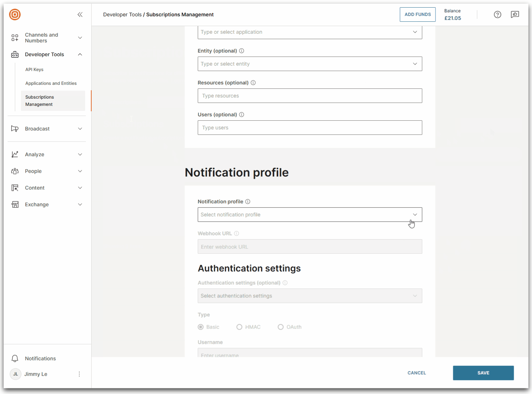Click the Enter username field

pyautogui.click(x=310, y=353)
